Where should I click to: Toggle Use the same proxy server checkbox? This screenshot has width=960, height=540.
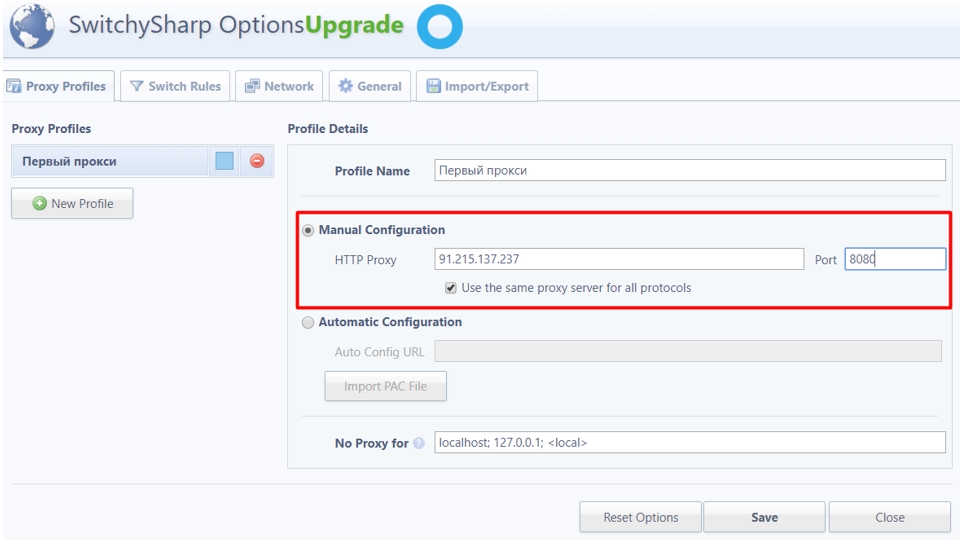451,288
